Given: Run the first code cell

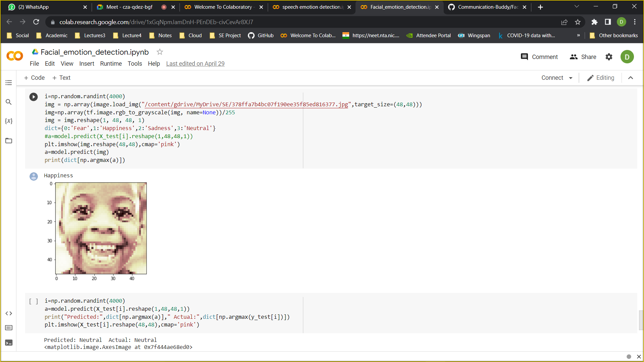Looking at the screenshot, I should [34, 97].
